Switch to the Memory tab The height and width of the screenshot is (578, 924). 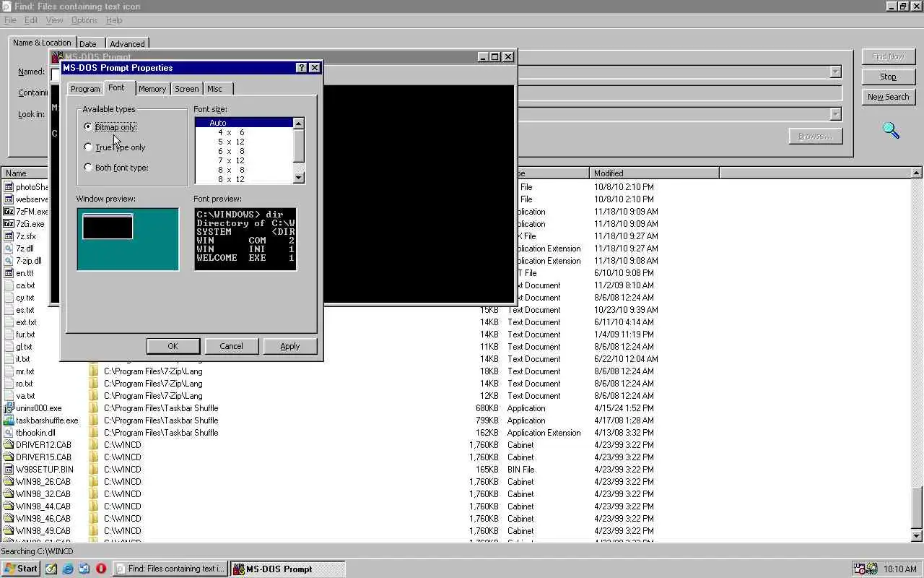[x=152, y=89]
